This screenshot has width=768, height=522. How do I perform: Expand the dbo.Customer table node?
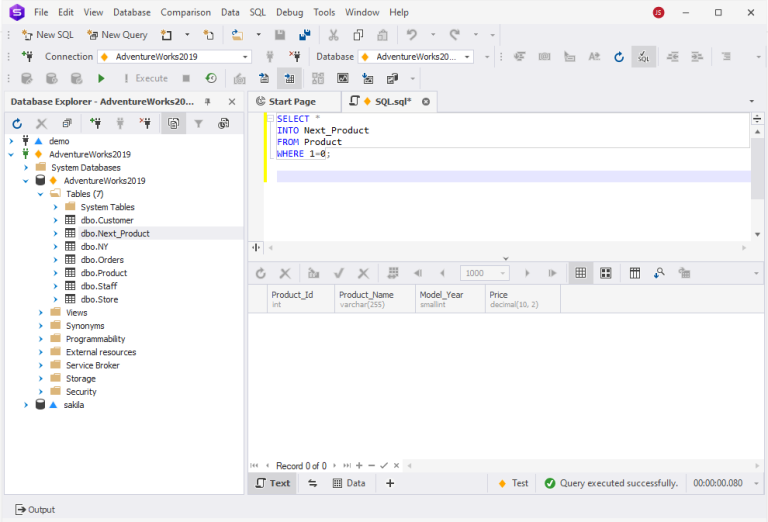coord(55,220)
